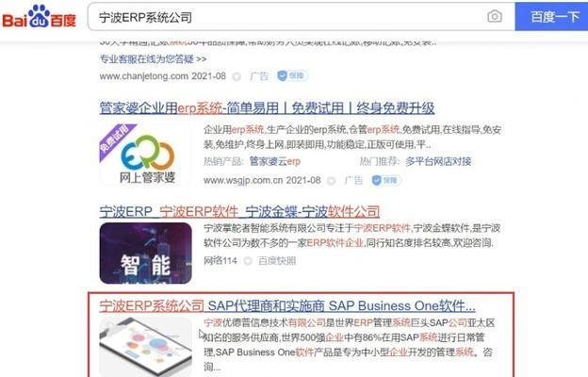The image size is (588, 377).
Task: Open the Baidu logo homepage
Action: pos(39,17)
